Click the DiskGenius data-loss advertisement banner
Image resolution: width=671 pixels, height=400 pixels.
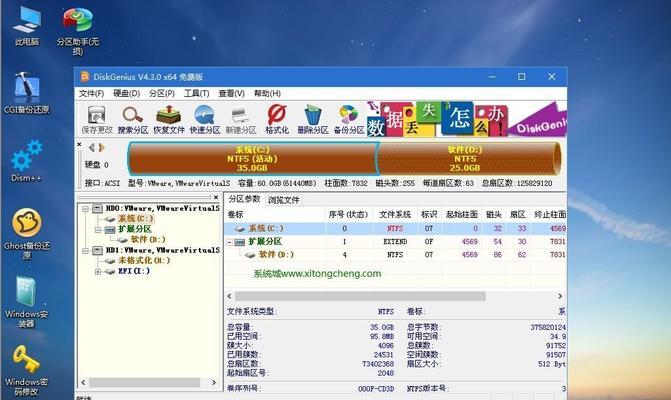tap(466, 119)
